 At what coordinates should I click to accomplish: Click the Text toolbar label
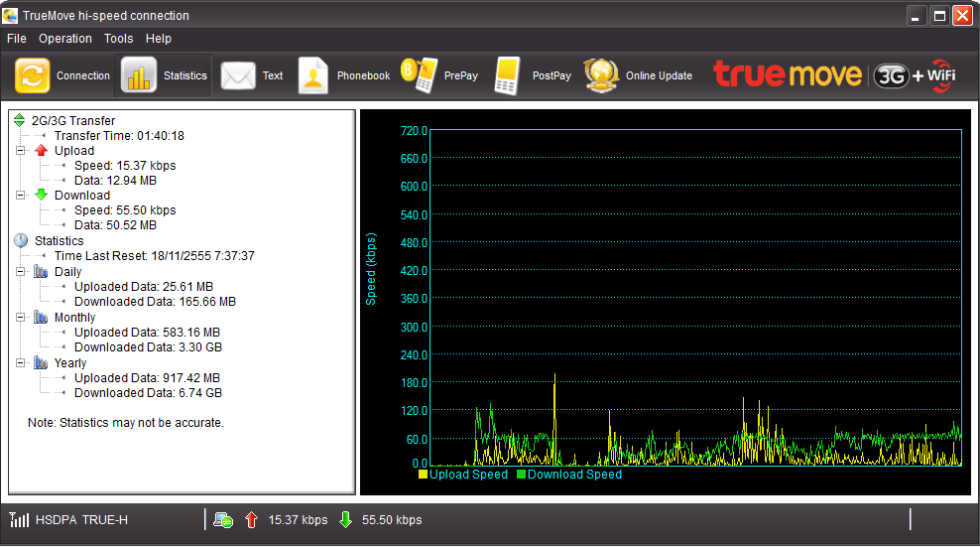point(273,75)
